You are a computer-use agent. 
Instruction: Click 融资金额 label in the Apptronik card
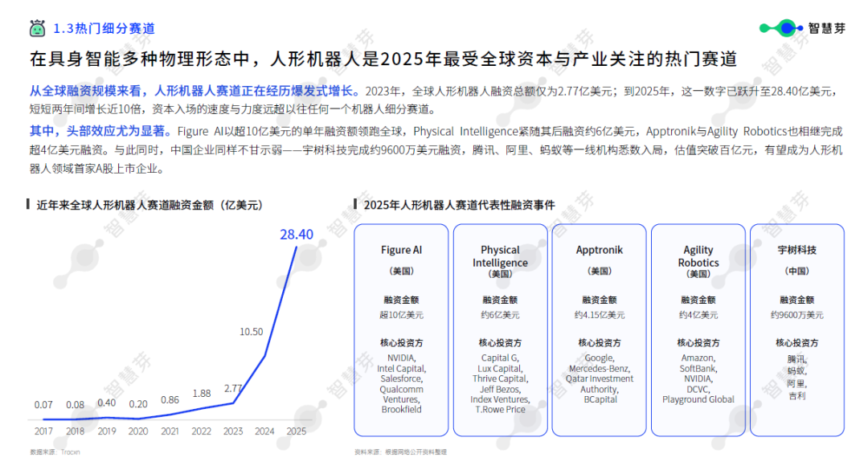click(x=599, y=300)
